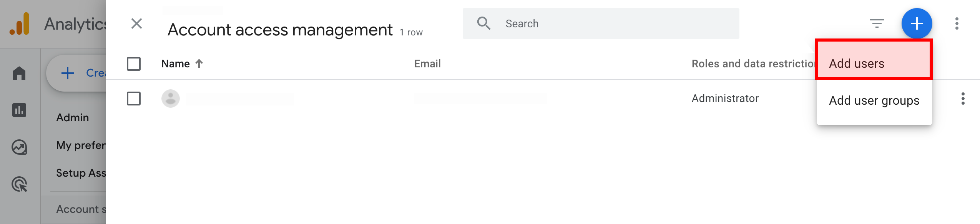Open the top-right three-dot overflow menu
980x224 pixels.
click(x=957, y=23)
